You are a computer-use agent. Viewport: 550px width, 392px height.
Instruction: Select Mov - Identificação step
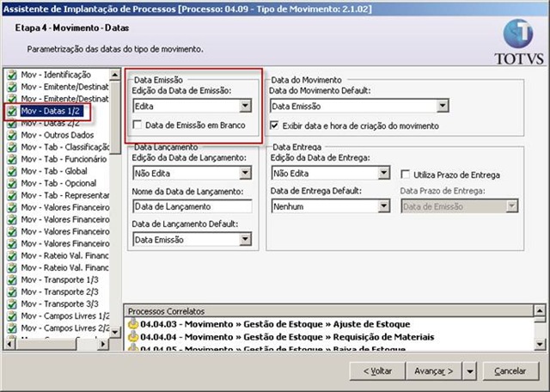point(56,75)
